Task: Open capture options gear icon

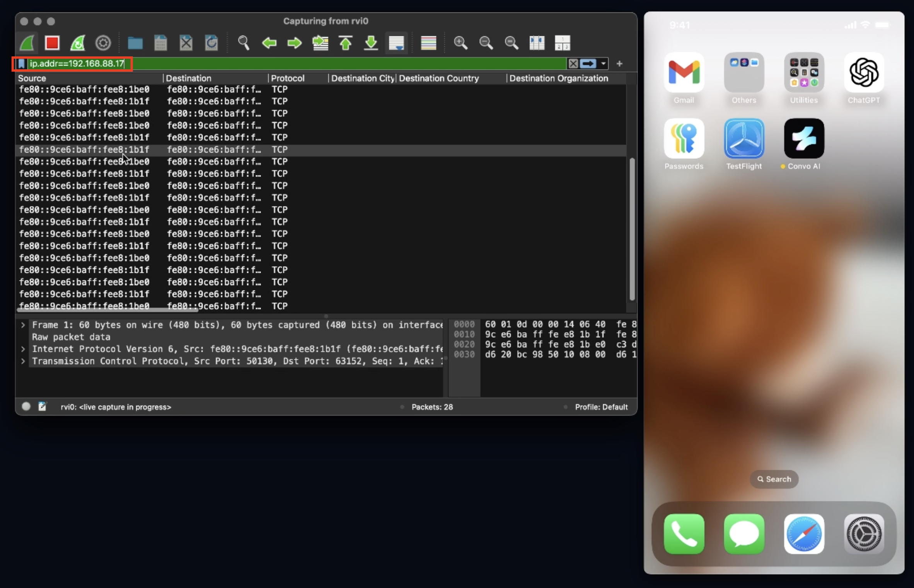Action: pos(103,43)
